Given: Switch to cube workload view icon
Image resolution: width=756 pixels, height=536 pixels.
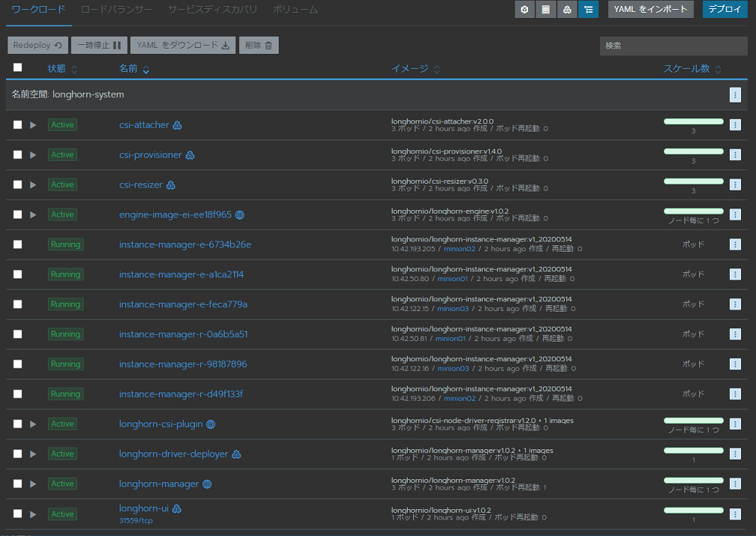Looking at the screenshot, I should (524, 10).
